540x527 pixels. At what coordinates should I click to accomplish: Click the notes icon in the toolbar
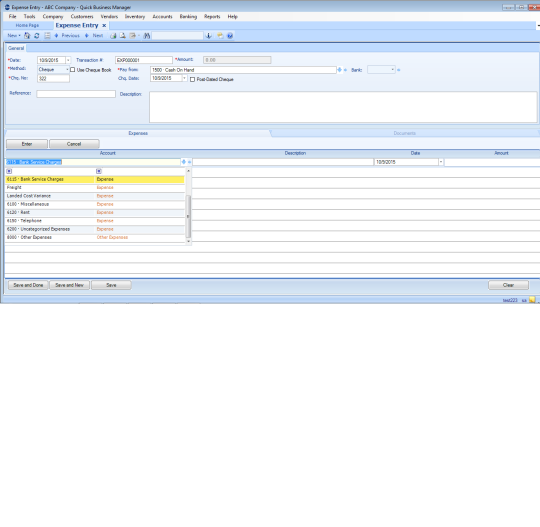coord(220,35)
